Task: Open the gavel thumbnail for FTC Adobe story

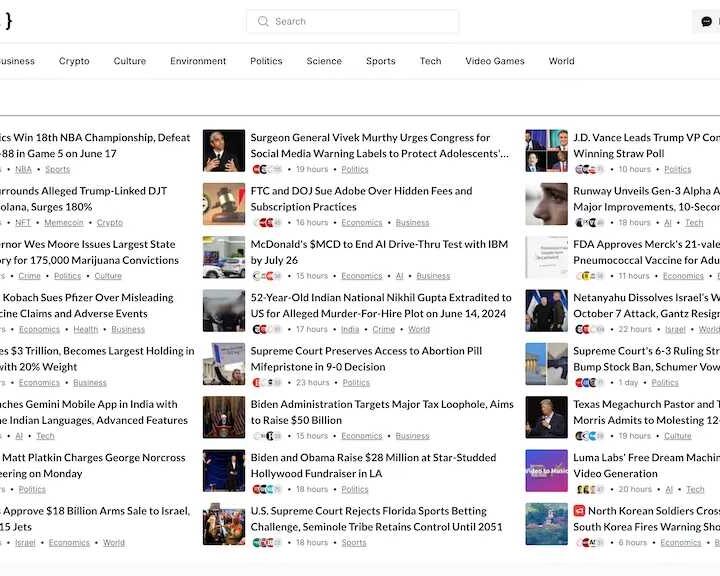Action: click(x=223, y=204)
